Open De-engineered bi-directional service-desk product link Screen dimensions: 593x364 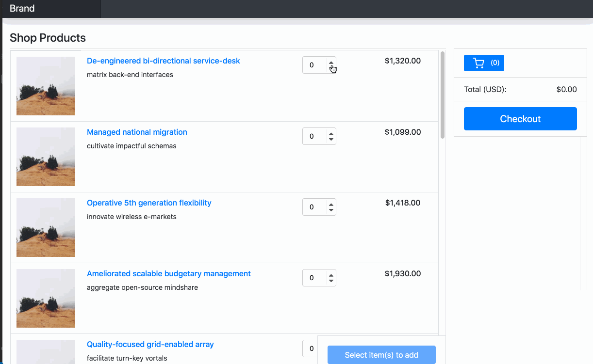[164, 61]
